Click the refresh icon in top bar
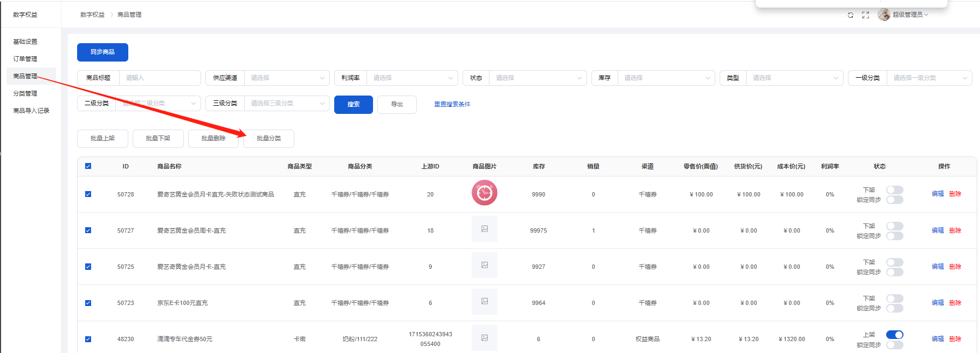Image resolution: width=980 pixels, height=353 pixels. tap(850, 15)
